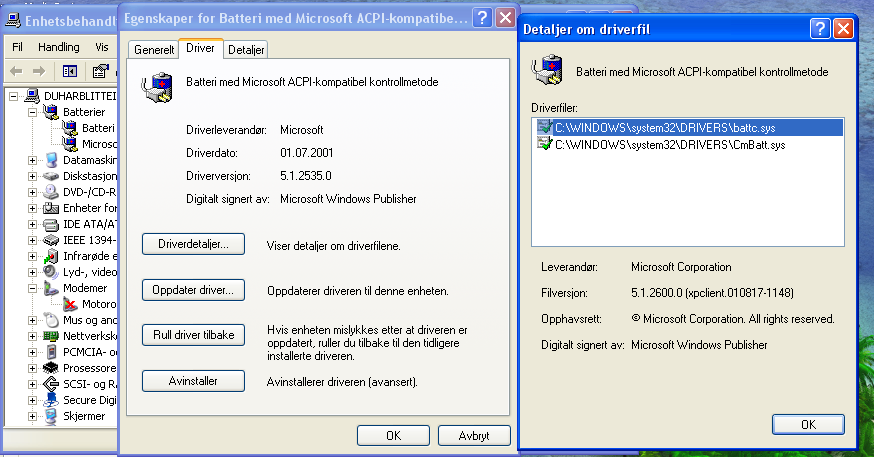874x457 pixels.
Task: Select the Skjermer monitor icon
Action: tap(51, 416)
